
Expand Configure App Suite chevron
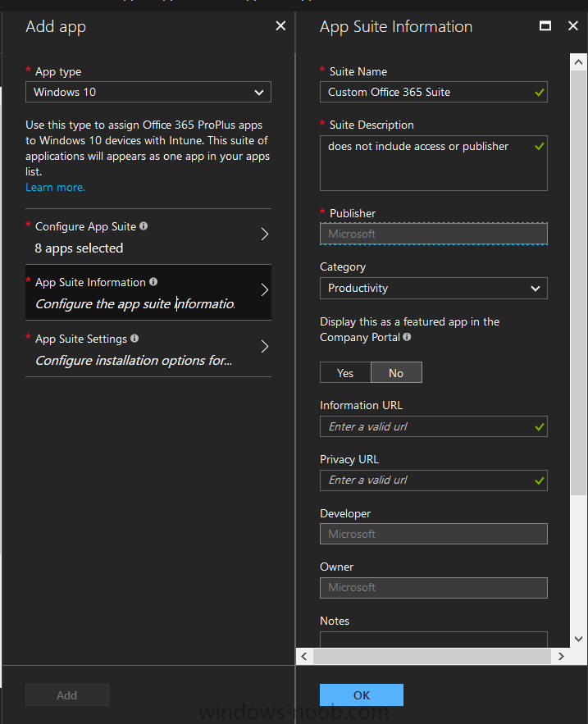coord(265,235)
